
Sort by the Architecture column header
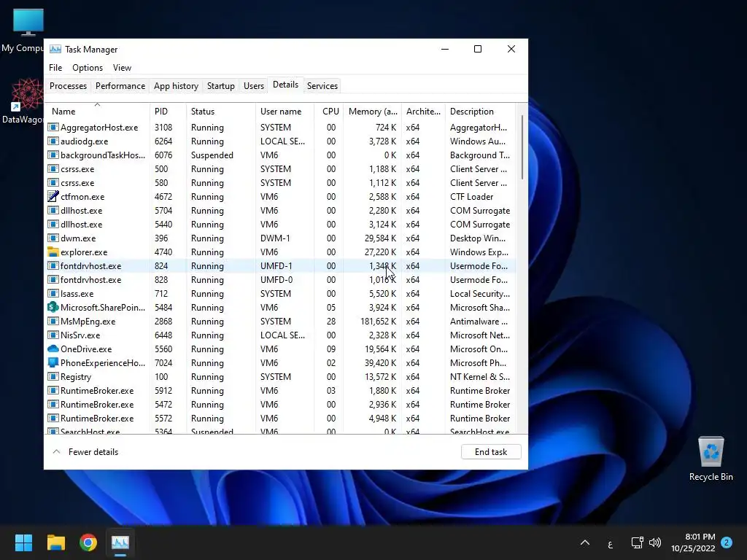click(423, 111)
